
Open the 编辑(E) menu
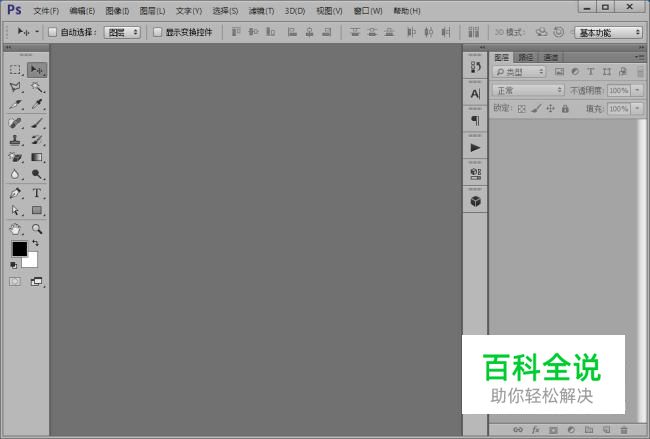[x=82, y=11]
